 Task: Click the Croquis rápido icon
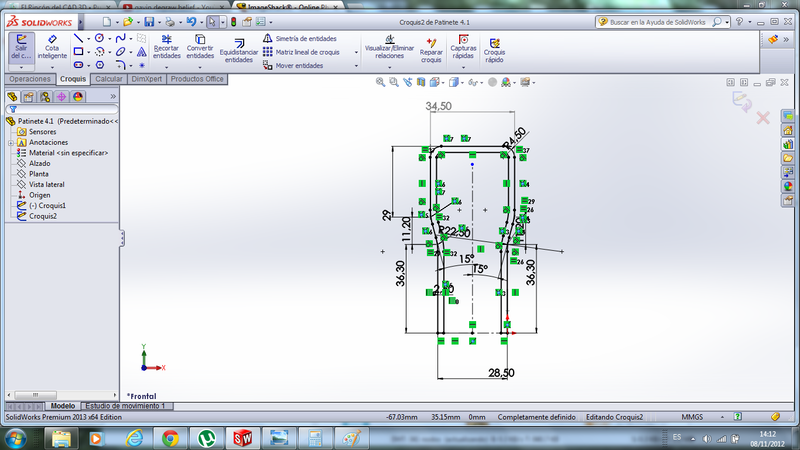click(494, 48)
